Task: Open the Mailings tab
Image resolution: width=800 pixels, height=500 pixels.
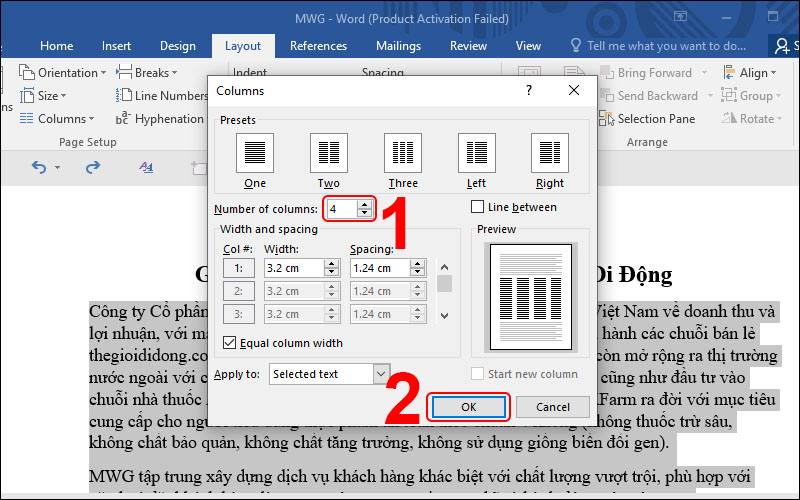Action: (398, 46)
